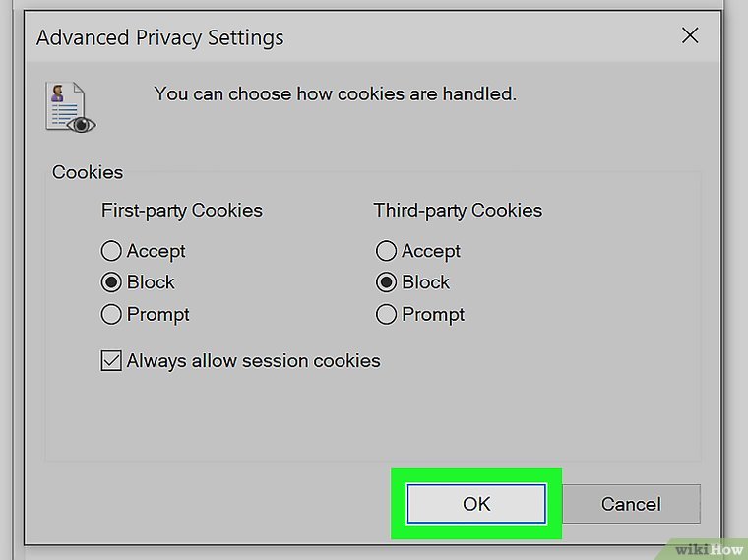The image size is (748, 560).
Task: Click the "Always allow session cookies" label text
Action: point(253,361)
